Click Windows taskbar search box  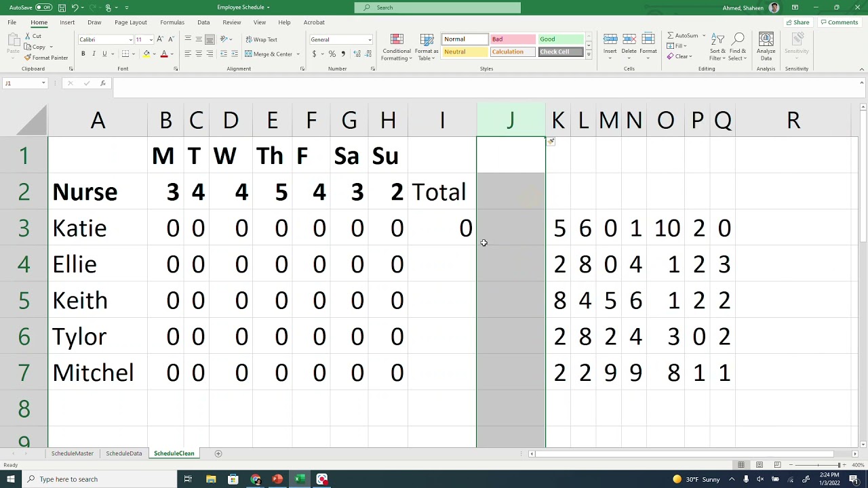click(99, 479)
